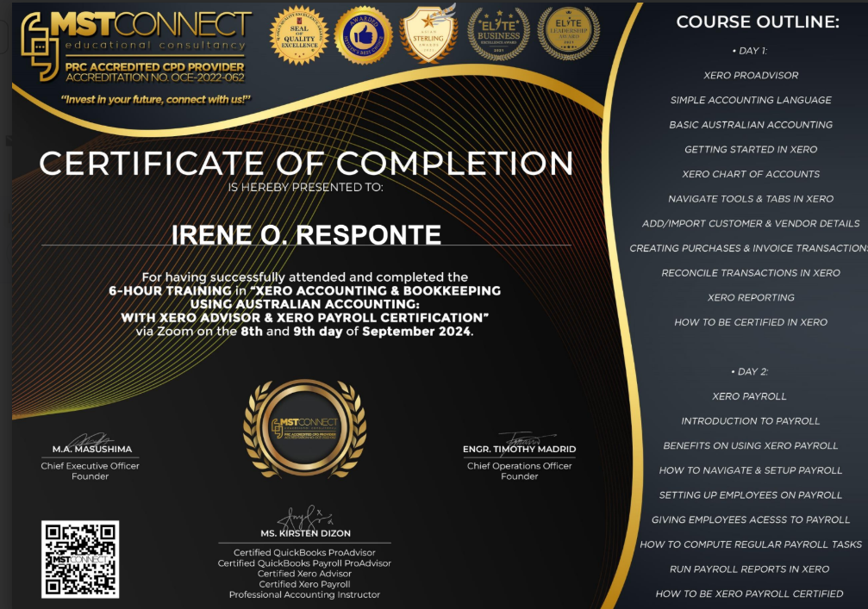The width and height of the screenshot is (868, 609).
Task: Click the MST Connect logo at top left
Action: point(135,47)
